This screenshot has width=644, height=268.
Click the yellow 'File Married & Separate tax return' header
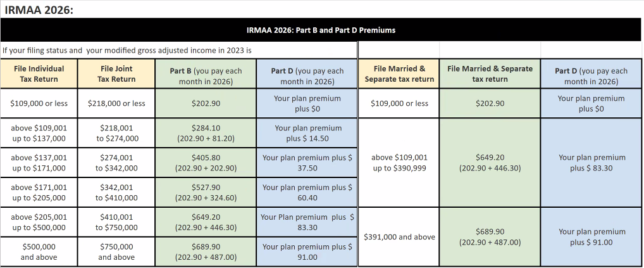tap(399, 73)
